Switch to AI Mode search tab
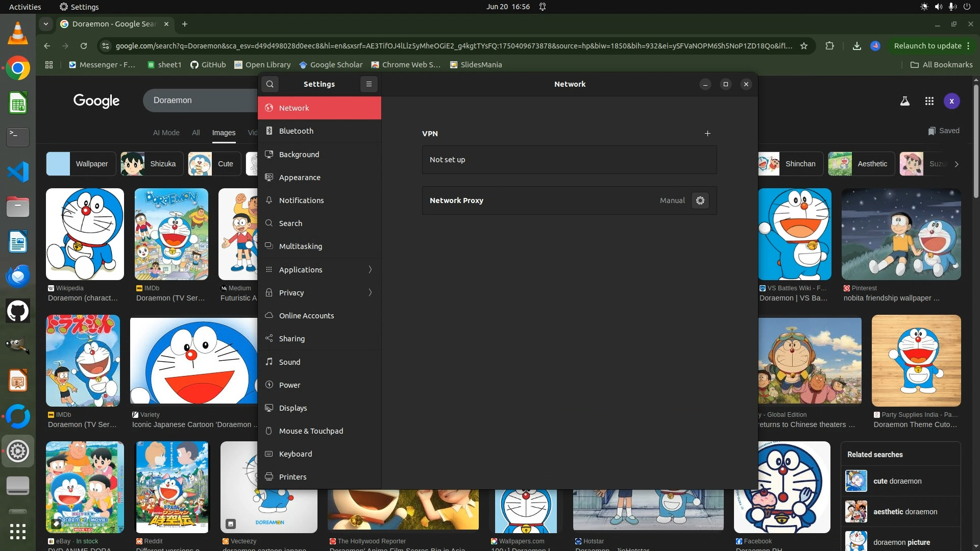 (x=166, y=133)
